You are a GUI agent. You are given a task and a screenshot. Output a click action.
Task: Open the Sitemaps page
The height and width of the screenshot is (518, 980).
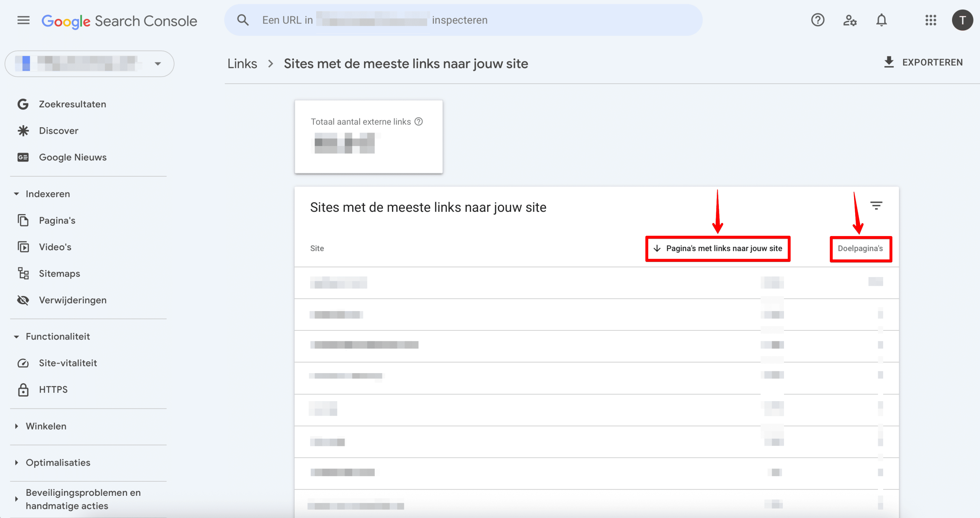coord(59,273)
